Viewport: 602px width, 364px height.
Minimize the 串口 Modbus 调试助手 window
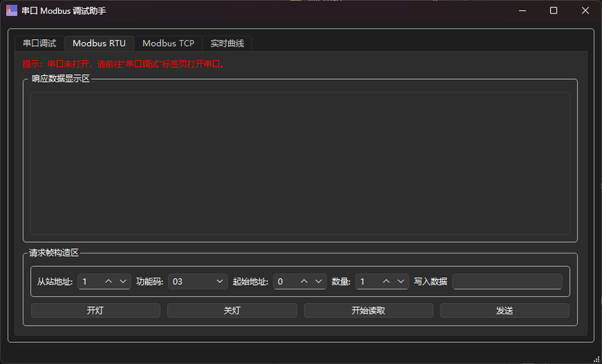pos(522,11)
